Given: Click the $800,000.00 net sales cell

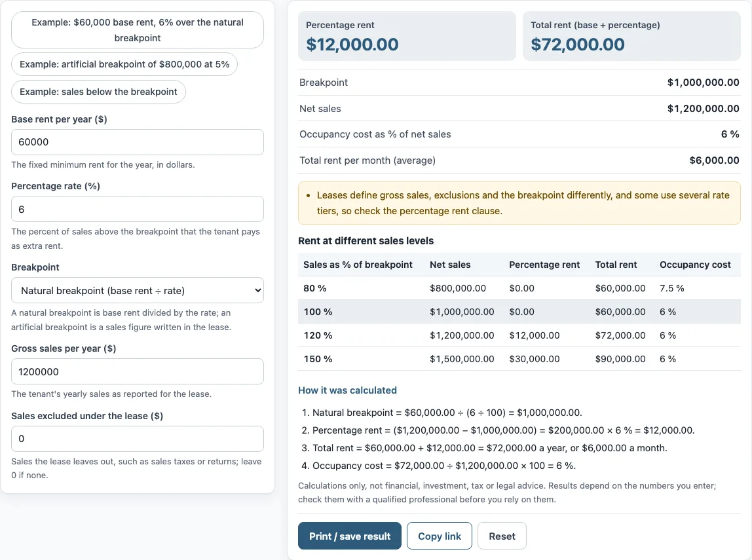Looking at the screenshot, I should click(x=457, y=288).
